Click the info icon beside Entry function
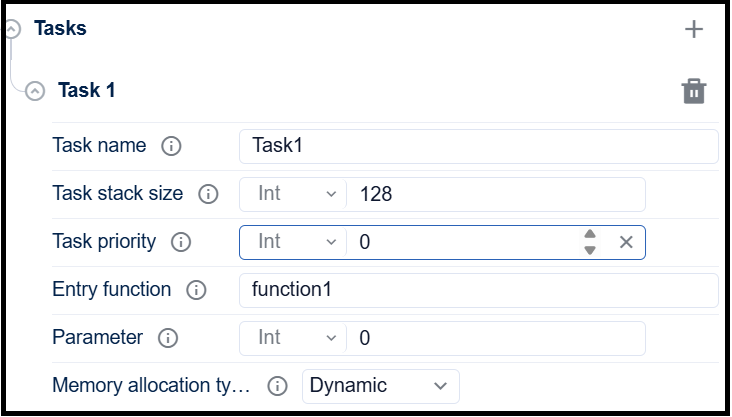Viewport: 732px width, 417px height. pyautogui.click(x=196, y=290)
